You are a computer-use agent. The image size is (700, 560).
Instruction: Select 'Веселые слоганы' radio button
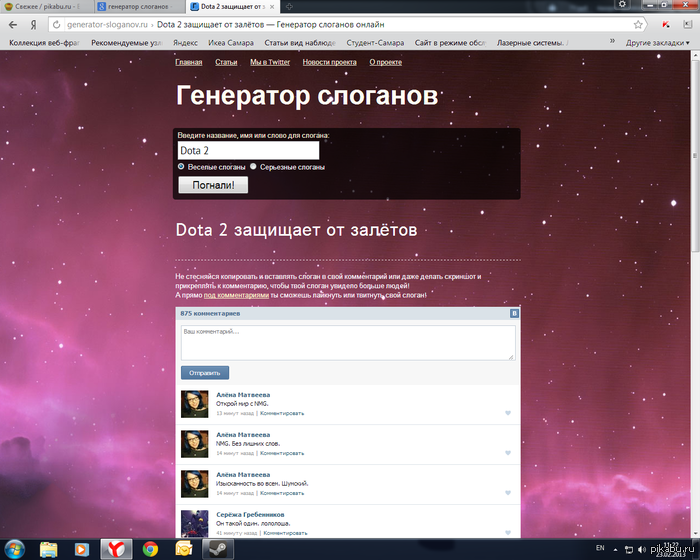tap(181, 166)
